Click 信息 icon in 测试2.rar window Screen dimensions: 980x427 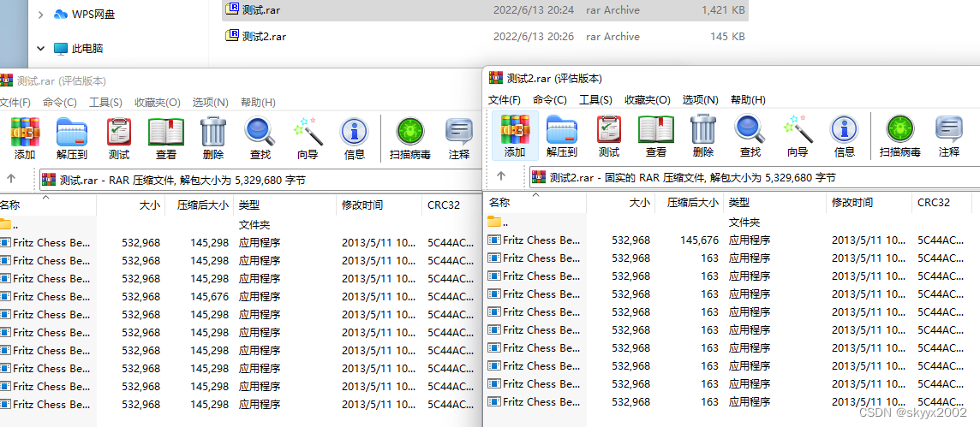coord(845,136)
